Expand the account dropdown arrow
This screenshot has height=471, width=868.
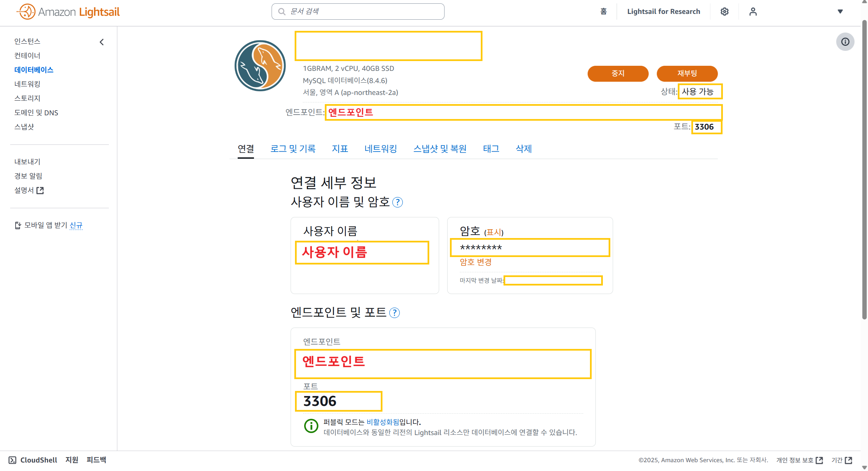pos(840,12)
